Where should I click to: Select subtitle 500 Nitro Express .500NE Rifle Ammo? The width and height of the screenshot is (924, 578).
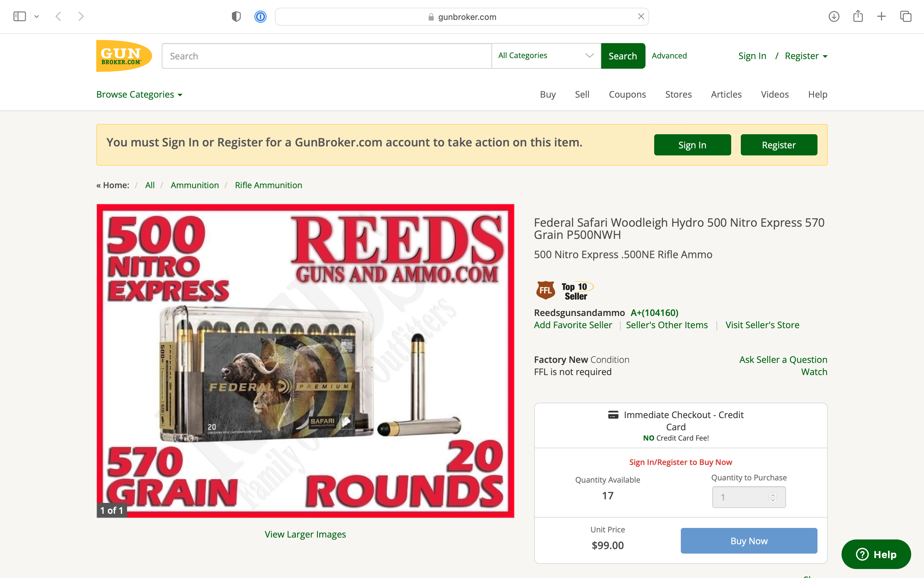[623, 255]
